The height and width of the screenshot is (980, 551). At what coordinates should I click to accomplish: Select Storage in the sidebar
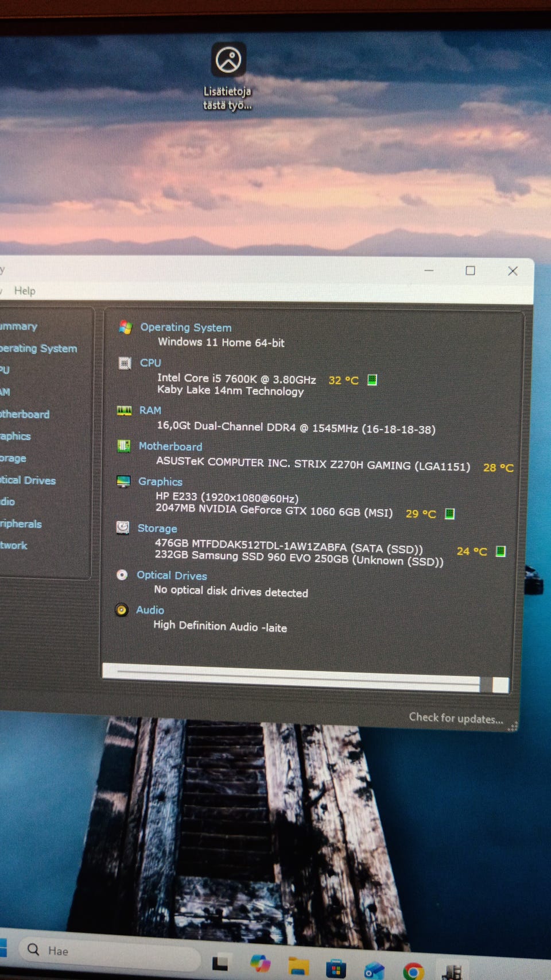pyautogui.click(x=13, y=458)
